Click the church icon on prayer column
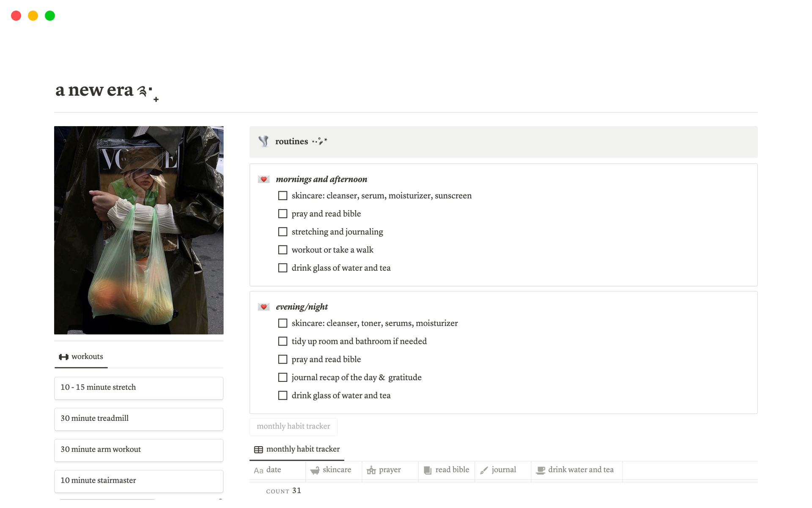 [371, 470]
